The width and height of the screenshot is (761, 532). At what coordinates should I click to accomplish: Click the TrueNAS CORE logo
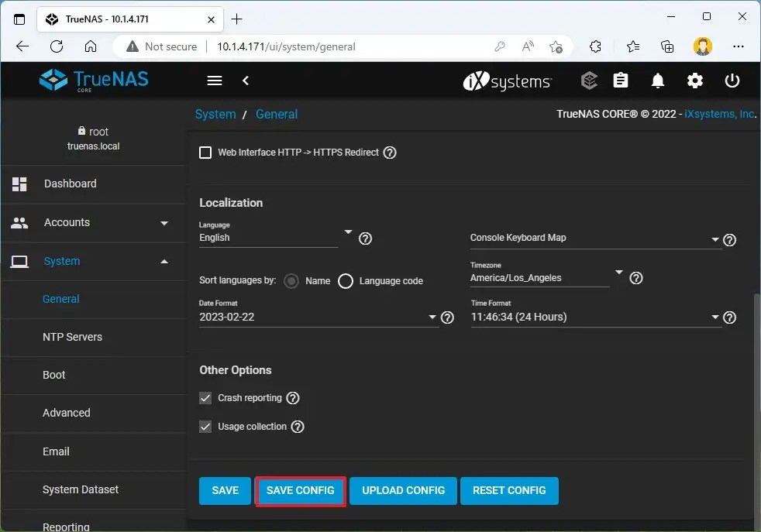point(93,80)
